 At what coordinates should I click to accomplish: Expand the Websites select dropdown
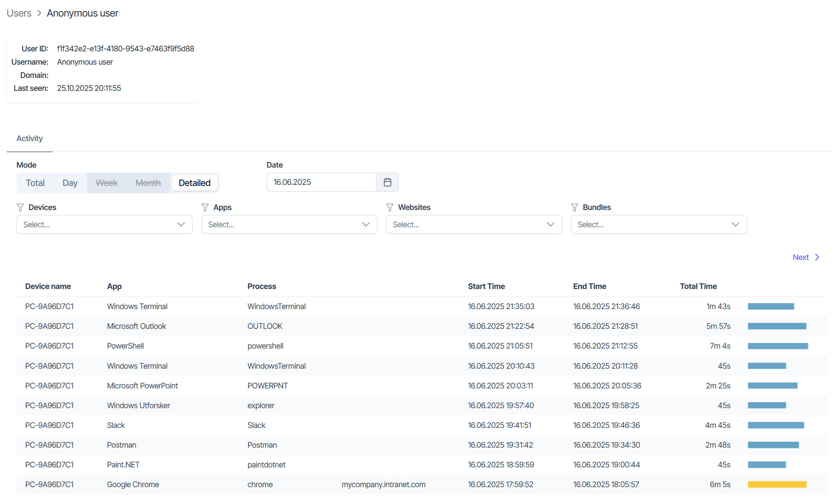[x=474, y=224]
